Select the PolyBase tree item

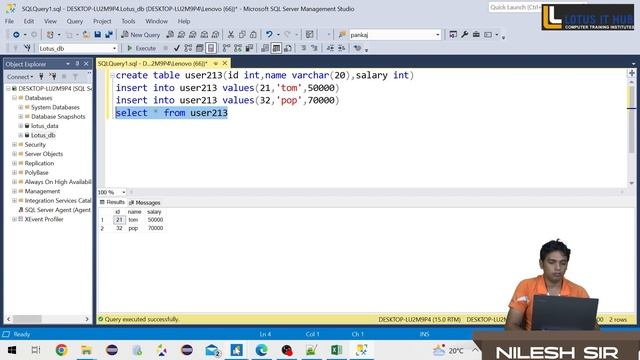36,173
